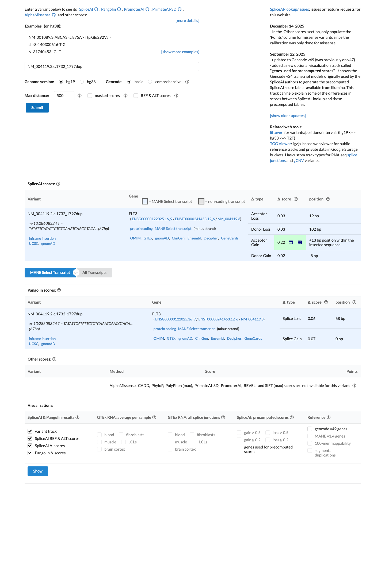Open GeneCards link in Pangolin gene row

[253, 338]
